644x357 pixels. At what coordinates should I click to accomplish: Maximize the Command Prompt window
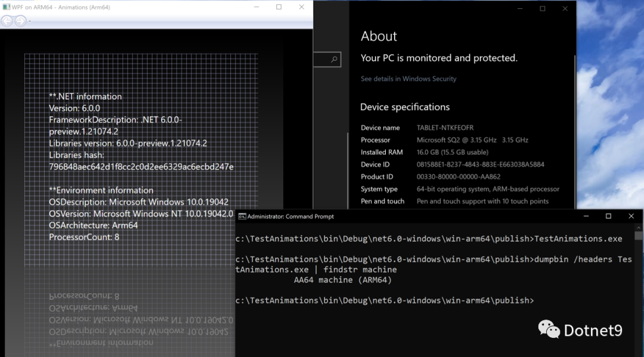(x=609, y=216)
